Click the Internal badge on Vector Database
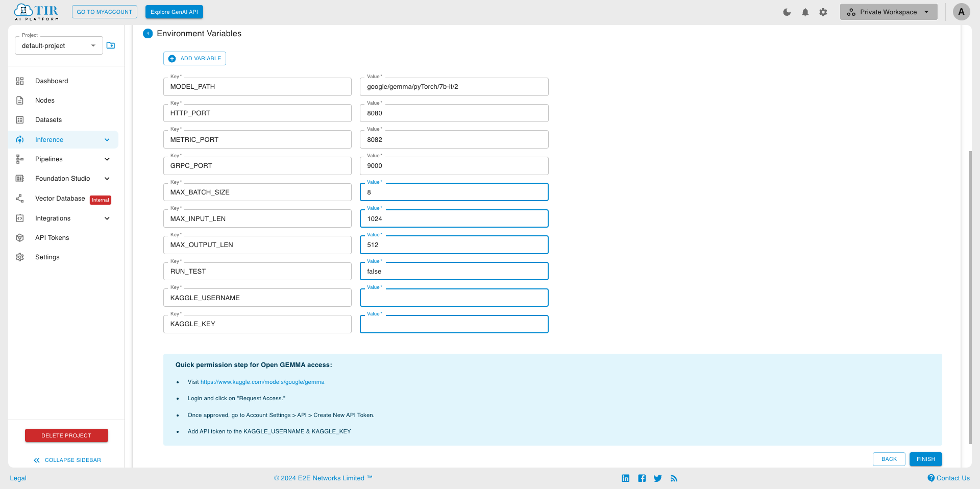 (x=101, y=200)
